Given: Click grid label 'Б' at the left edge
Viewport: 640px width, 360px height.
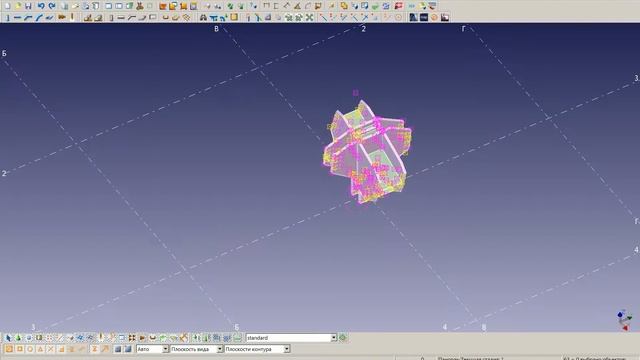Looking at the screenshot, I should [4, 53].
